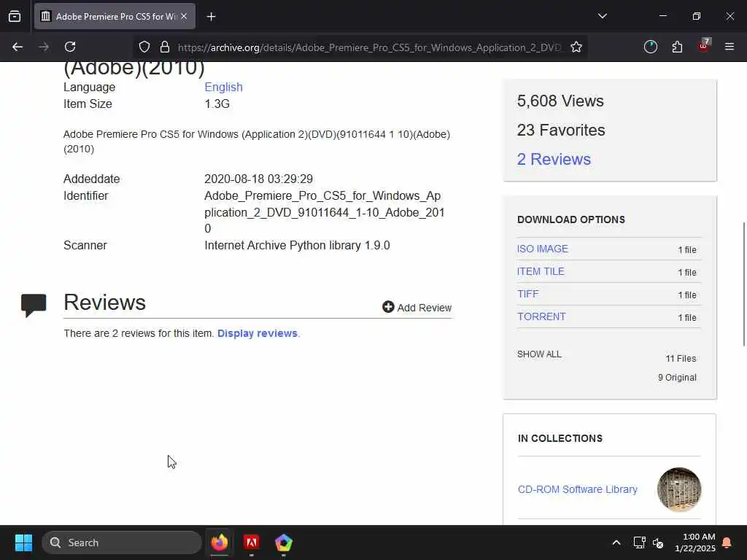Open the 2 Reviews link
The width and height of the screenshot is (747, 560).
[554, 159]
